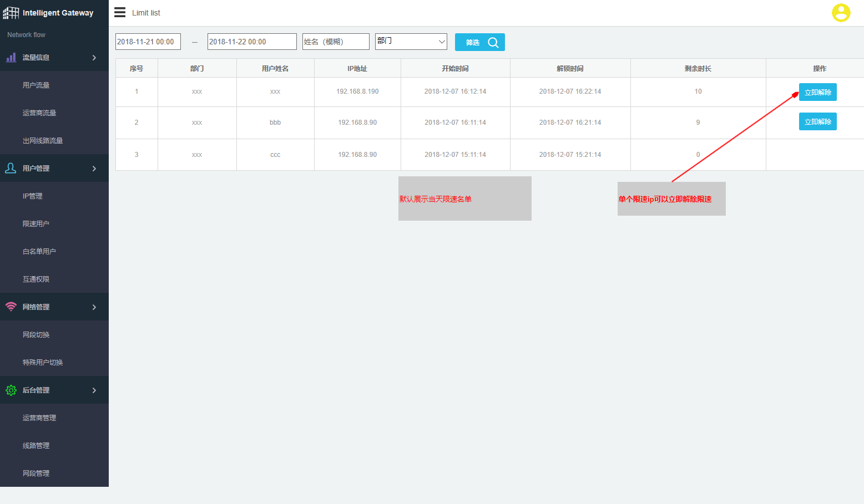Image resolution: width=864 pixels, height=504 pixels.
Task: Click remaining duration value 10
Action: [698, 91]
